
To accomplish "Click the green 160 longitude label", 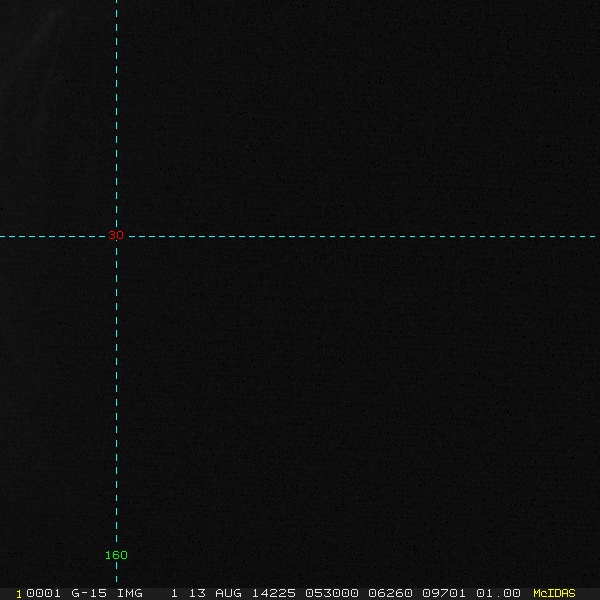I will (116, 555).
